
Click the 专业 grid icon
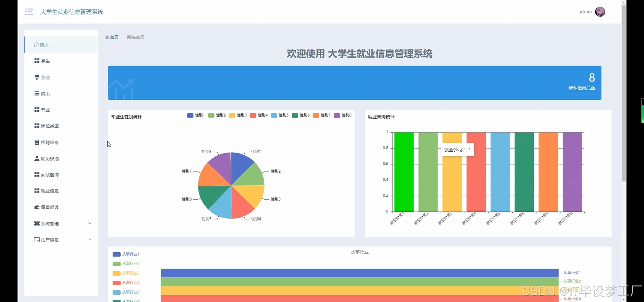click(x=37, y=110)
